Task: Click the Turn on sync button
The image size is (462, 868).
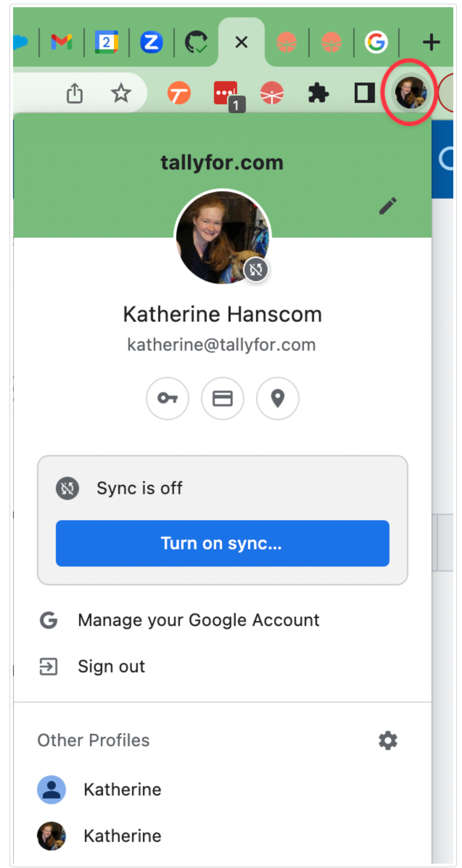Action: tap(222, 543)
